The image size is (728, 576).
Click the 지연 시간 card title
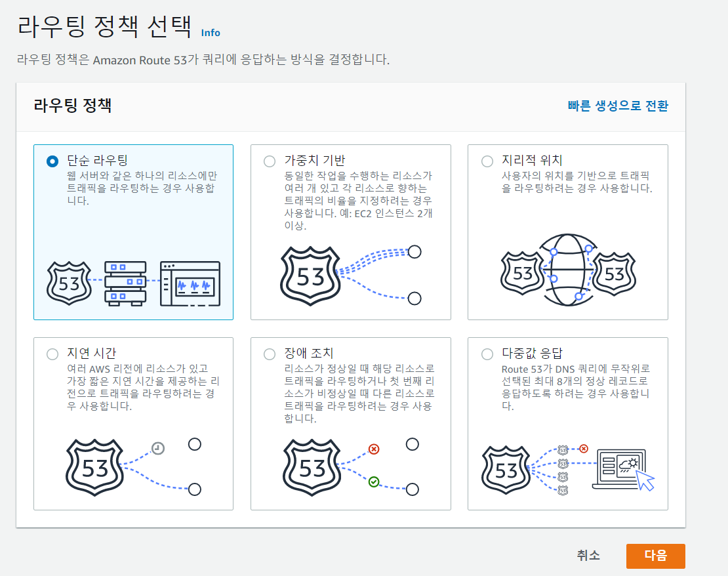point(91,353)
